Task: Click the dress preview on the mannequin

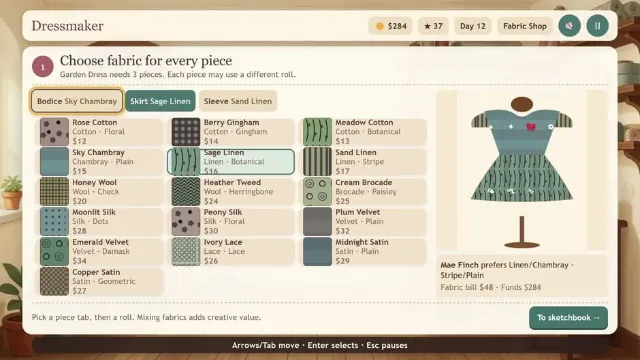Action: [522, 171]
